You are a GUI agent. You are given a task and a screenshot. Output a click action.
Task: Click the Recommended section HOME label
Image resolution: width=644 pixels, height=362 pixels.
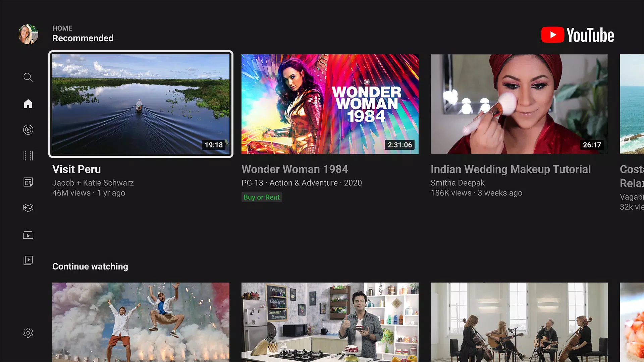coord(62,28)
